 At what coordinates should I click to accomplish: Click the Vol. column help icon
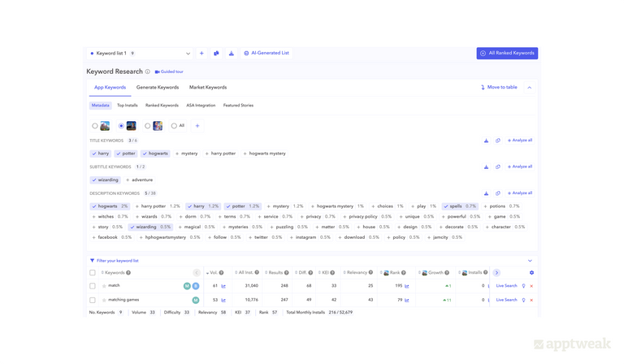tap(222, 272)
